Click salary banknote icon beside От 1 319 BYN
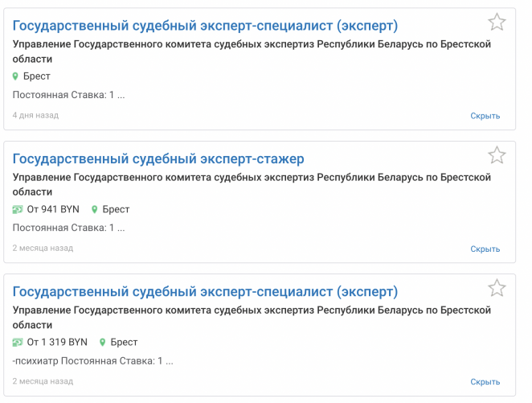 (x=18, y=342)
